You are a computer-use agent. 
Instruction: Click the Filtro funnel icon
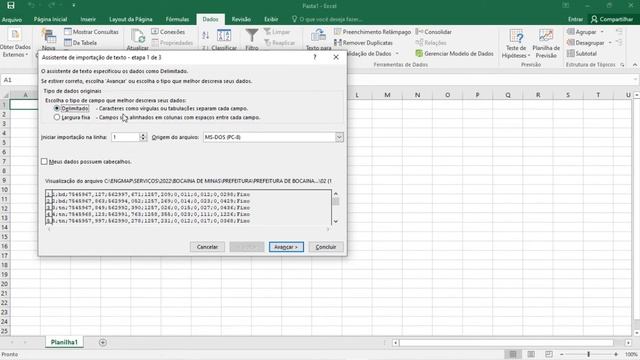point(252,36)
